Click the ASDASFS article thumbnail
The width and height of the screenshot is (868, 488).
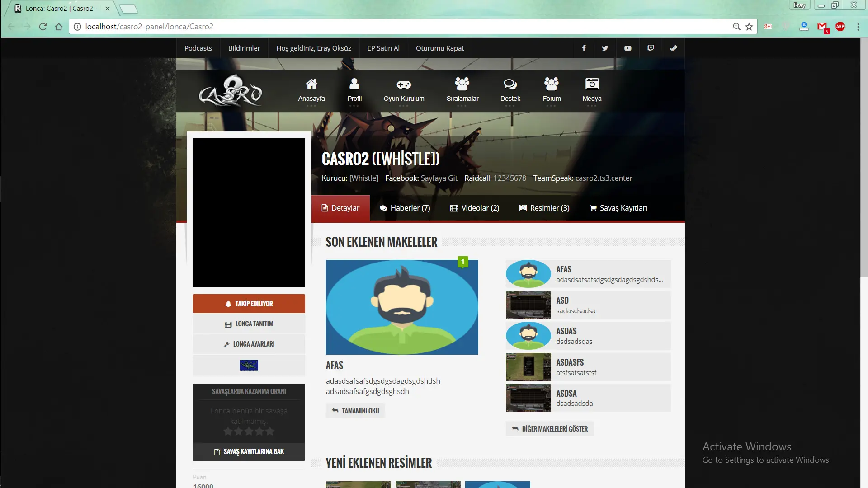[x=528, y=367]
